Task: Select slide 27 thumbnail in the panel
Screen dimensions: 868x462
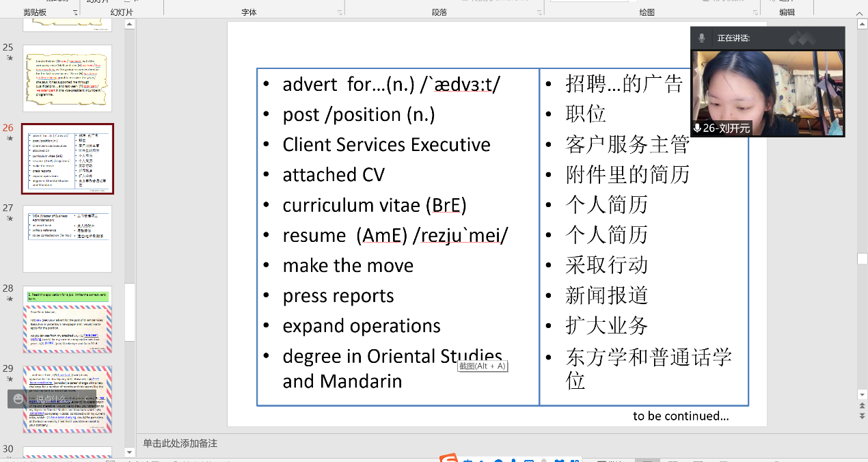Action: (67, 239)
